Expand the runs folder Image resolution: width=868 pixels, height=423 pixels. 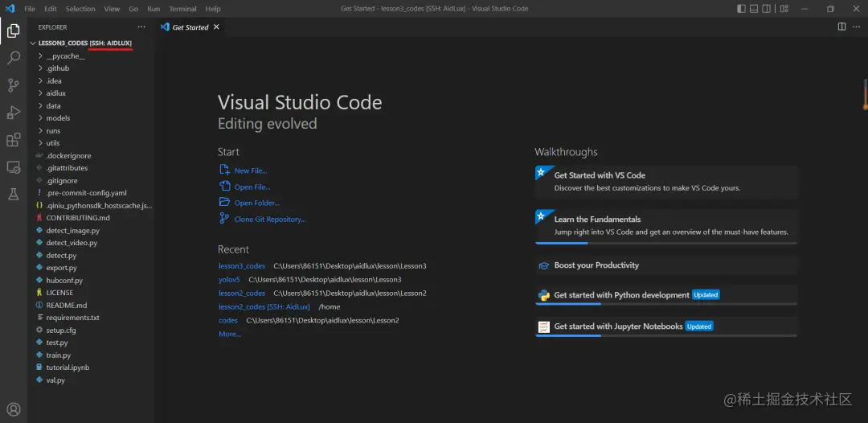pos(92,130)
